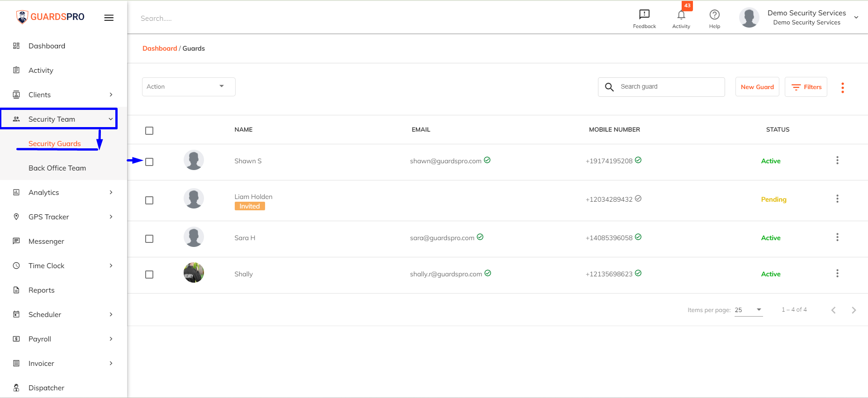This screenshot has width=868, height=398.
Task: Click the profile avatar in header
Action: click(749, 18)
